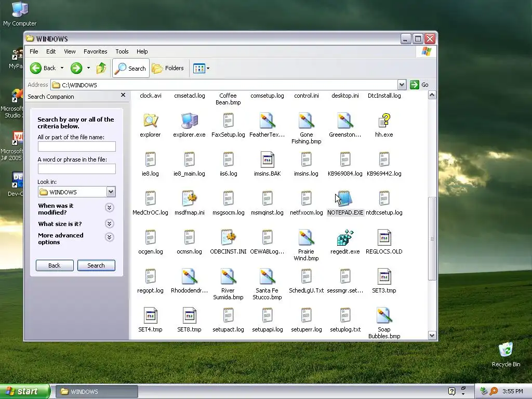
Task: Open the Views toolbar dropdown
Action: coord(208,68)
